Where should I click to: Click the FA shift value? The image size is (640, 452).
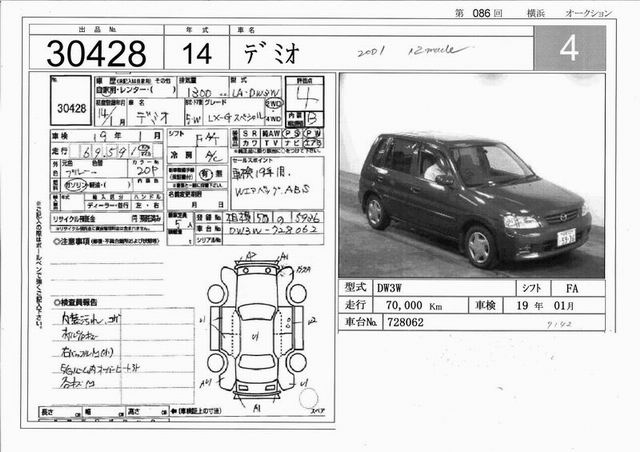[x=572, y=288]
